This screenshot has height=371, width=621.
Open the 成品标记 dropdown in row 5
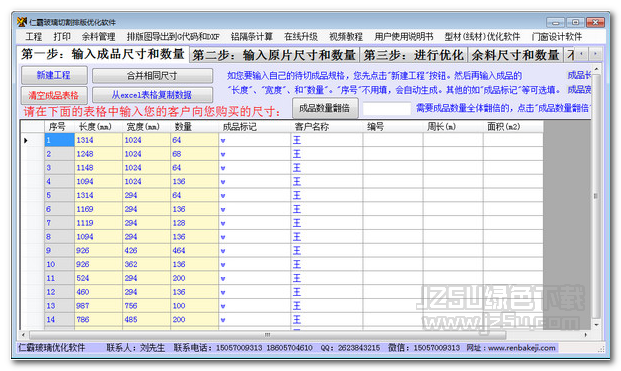pos(223,196)
